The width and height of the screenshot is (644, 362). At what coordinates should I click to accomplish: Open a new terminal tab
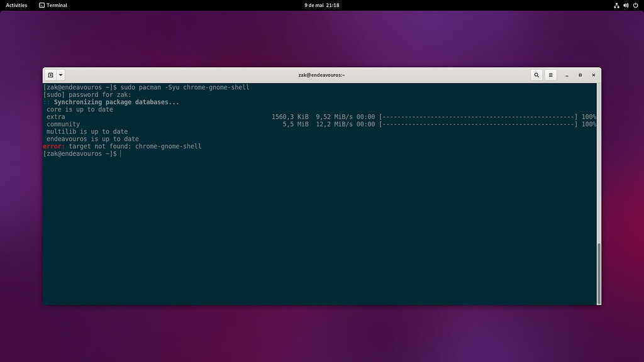[x=52, y=74]
